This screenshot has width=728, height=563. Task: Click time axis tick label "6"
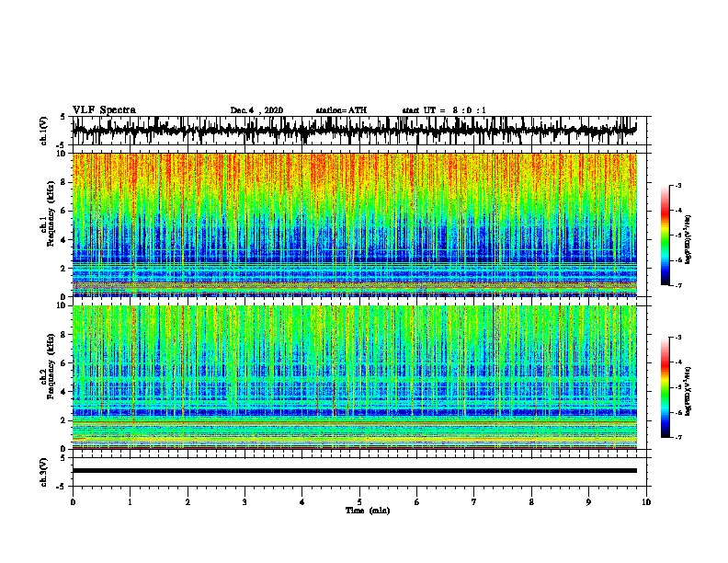click(x=417, y=502)
